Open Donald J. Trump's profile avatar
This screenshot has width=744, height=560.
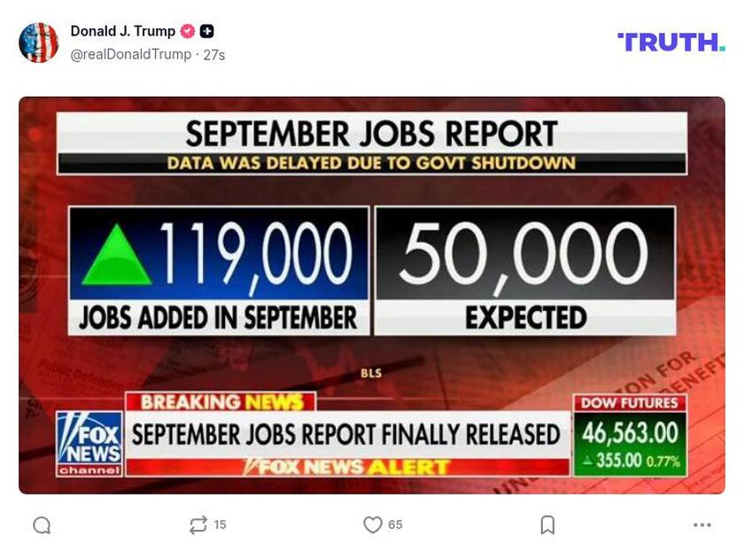(x=38, y=43)
